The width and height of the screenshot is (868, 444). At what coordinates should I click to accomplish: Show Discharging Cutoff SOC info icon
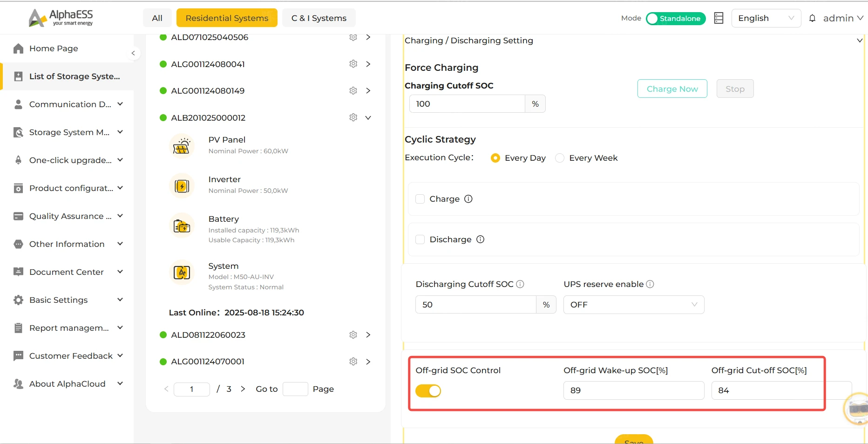pos(520,284)
